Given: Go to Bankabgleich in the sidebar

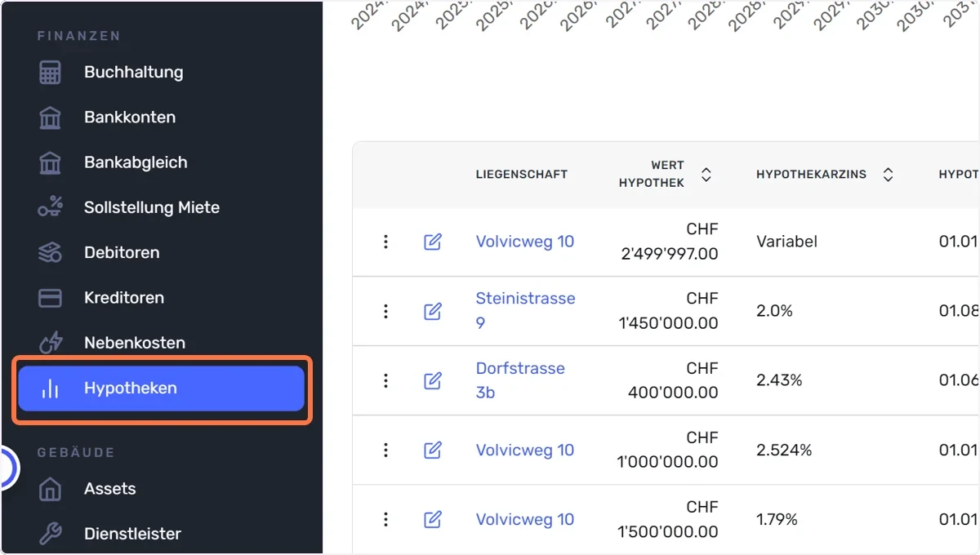Looking at the screenshot, I should tap(136, 162).
